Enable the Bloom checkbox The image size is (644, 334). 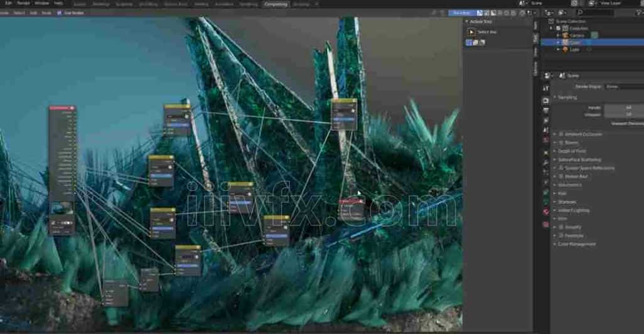click(561, 143)
